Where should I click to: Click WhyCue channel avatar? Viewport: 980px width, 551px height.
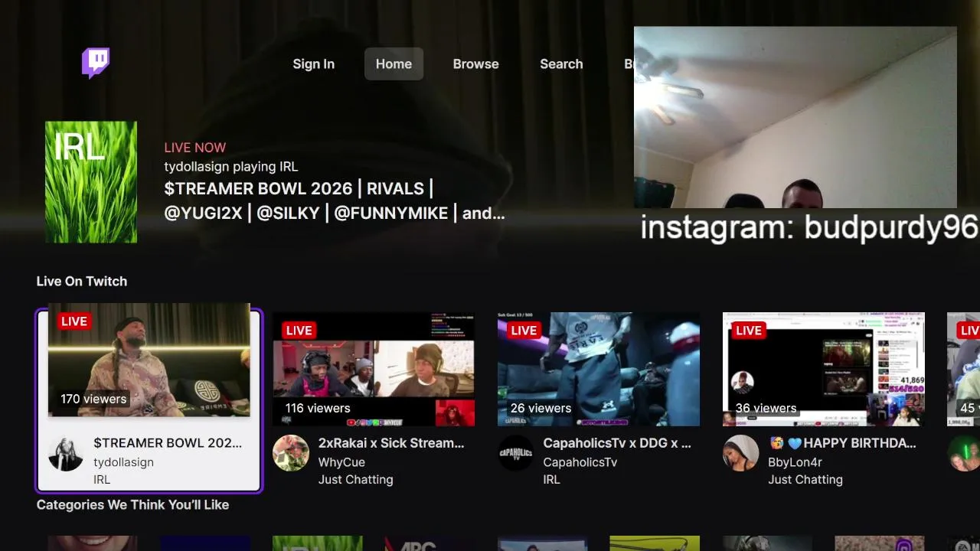click(291, 453)
